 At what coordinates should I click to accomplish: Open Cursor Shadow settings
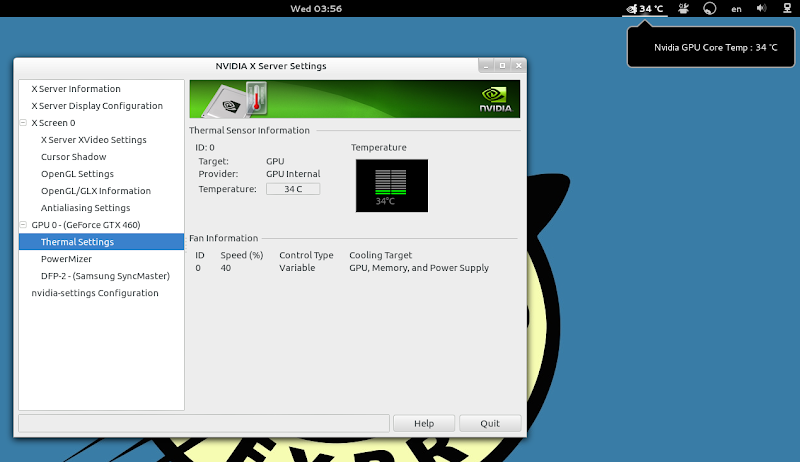point(73,157)
